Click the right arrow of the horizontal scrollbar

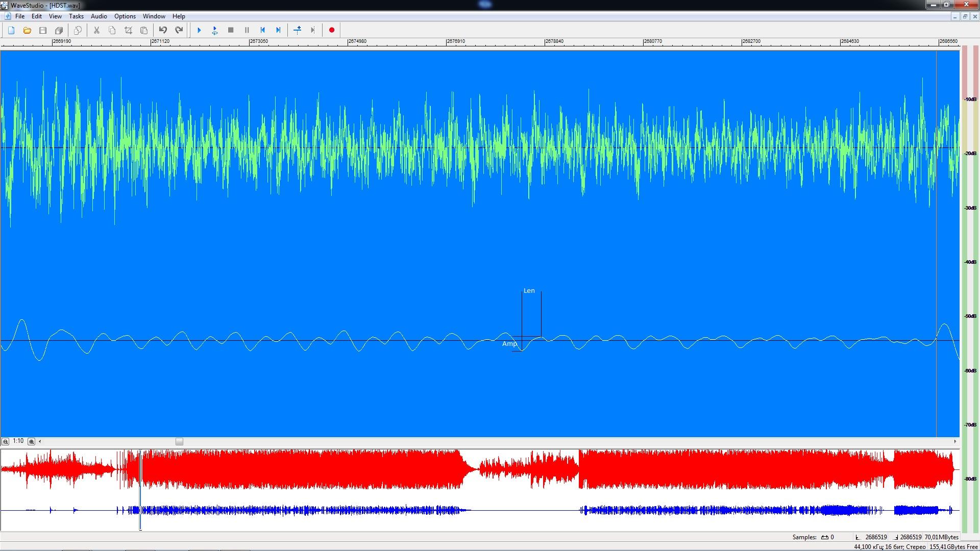(x=955, y=442)
